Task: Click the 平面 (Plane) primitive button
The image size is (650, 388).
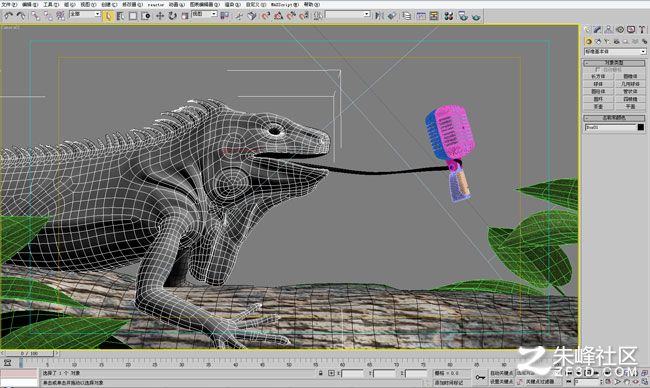Action: (630, 107)
